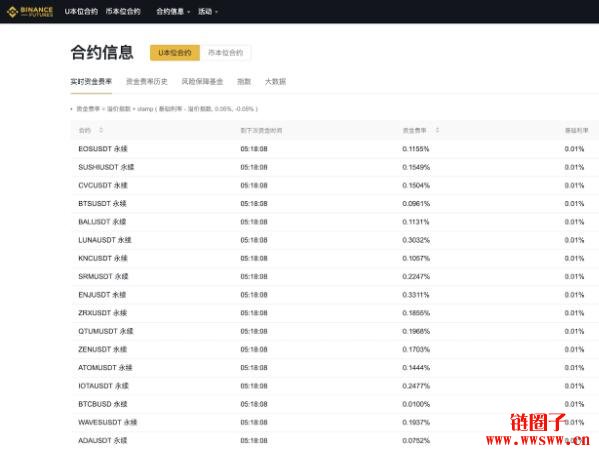Expand the 合约信息 navigation dropdown
This screenshot has height=450, width=599.
[x=173, y=11]
